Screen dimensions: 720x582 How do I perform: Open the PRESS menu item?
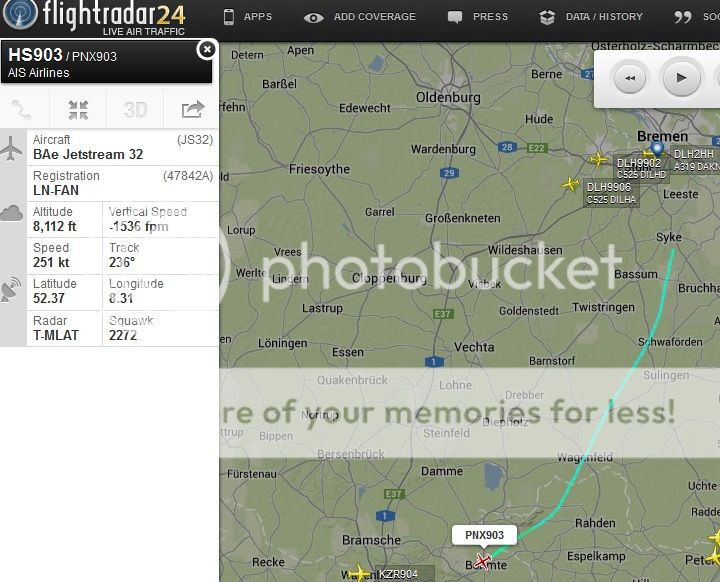coord(478,17)
